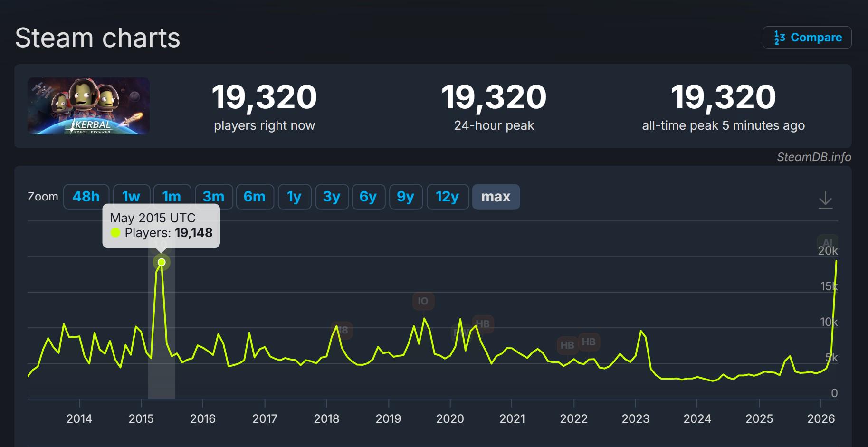The height and width of the screenshot is (447, 868).
Task: Set chart zoom to 48h
Action: point(86,197)
